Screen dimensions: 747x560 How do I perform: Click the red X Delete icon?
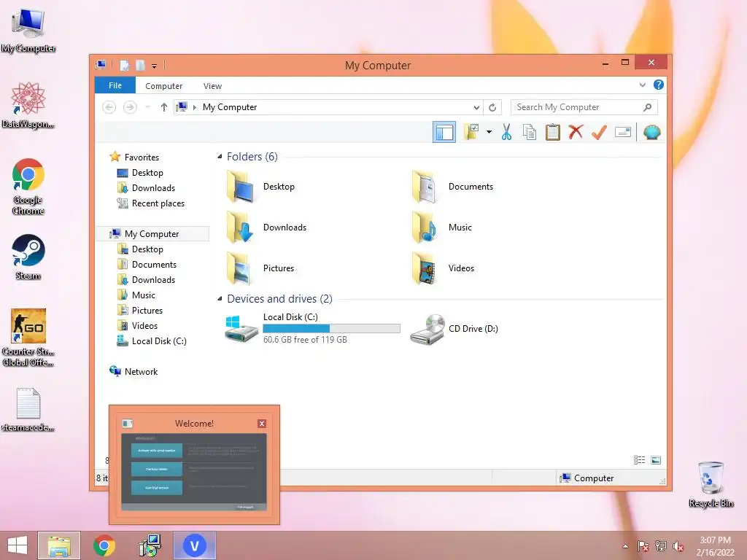[x=576, y=132]
